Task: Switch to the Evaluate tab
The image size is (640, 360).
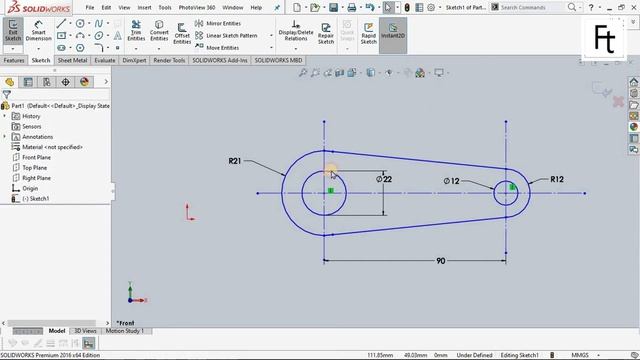Action: 105,60
